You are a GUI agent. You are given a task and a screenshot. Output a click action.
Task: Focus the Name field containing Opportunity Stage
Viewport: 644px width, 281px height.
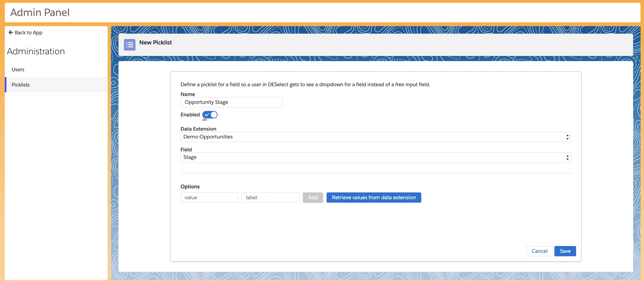[x=231, y=102]
